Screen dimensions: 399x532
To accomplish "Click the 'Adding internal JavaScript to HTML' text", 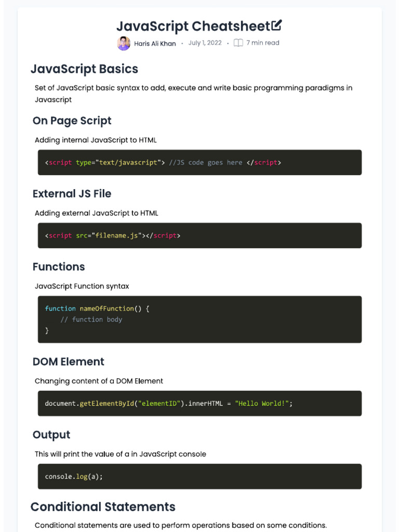I will pos(96,140).
